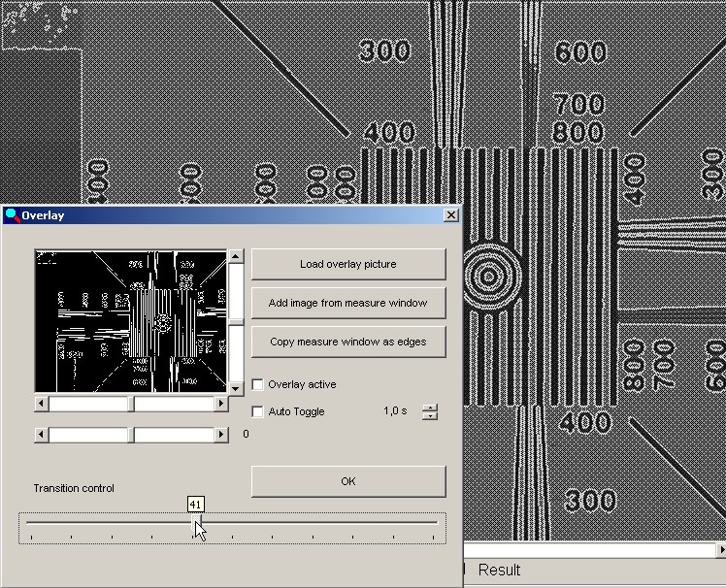Close the Overlay dialog window
The image size is (726, 588).
(x=450, y=215)
